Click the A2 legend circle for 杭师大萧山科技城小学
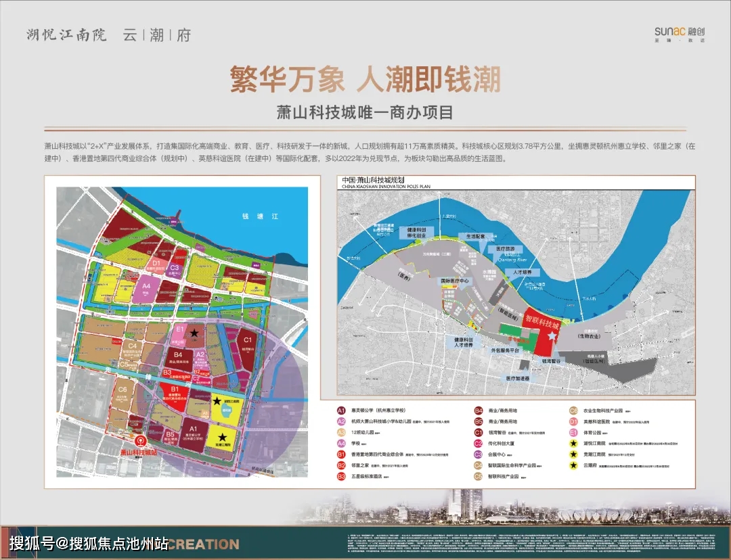The image size is (731, 560). (x=341, y=421)
